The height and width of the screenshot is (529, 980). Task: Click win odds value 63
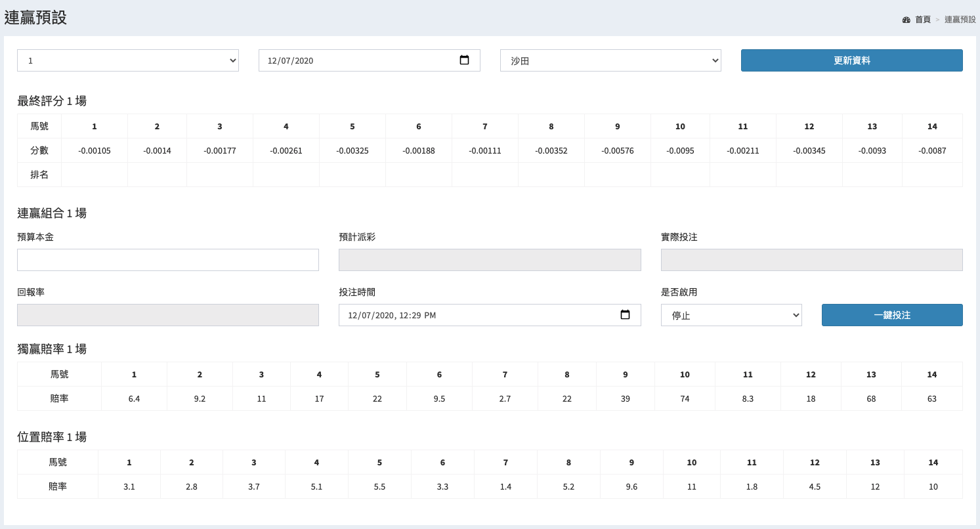pos(932,398)
